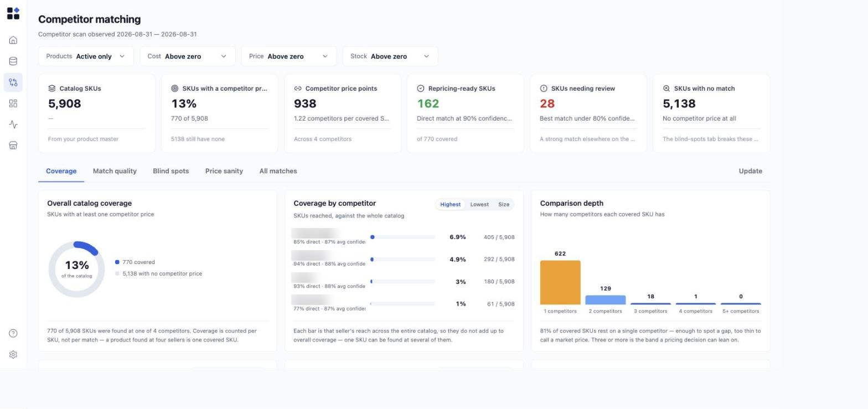This screenshot has height=409, width=868.
Task: Switch to the Match quality tab
Action: point(115,171)
